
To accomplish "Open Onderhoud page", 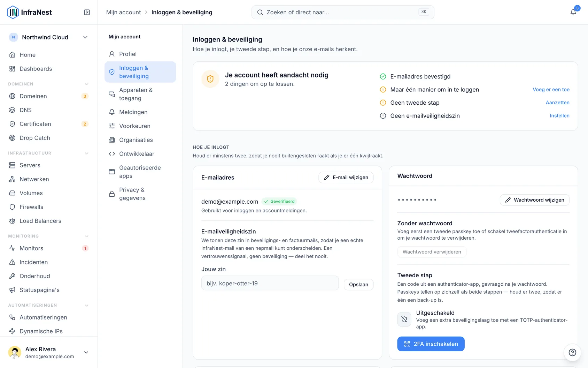I will tap(49, 276).
